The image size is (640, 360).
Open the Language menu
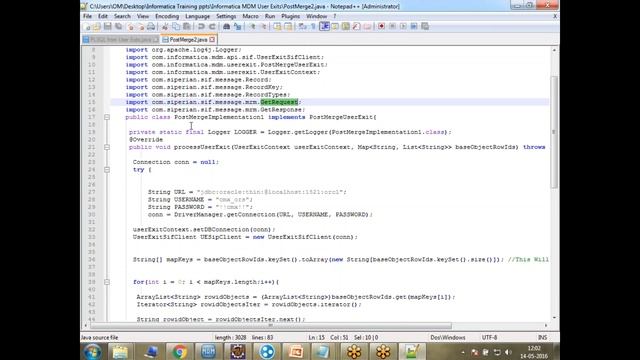coord(198,16)
